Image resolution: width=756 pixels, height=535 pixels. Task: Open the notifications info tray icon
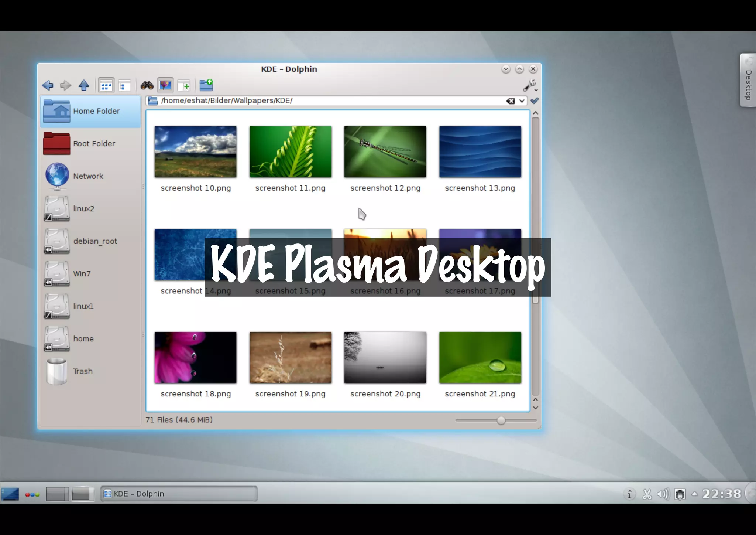(x=629, y=494)
